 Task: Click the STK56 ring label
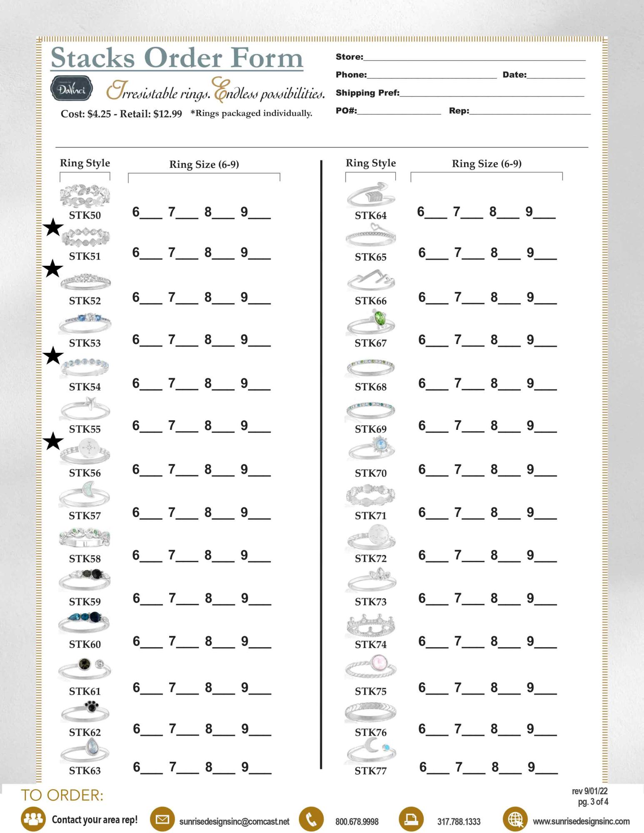[85, 473]
